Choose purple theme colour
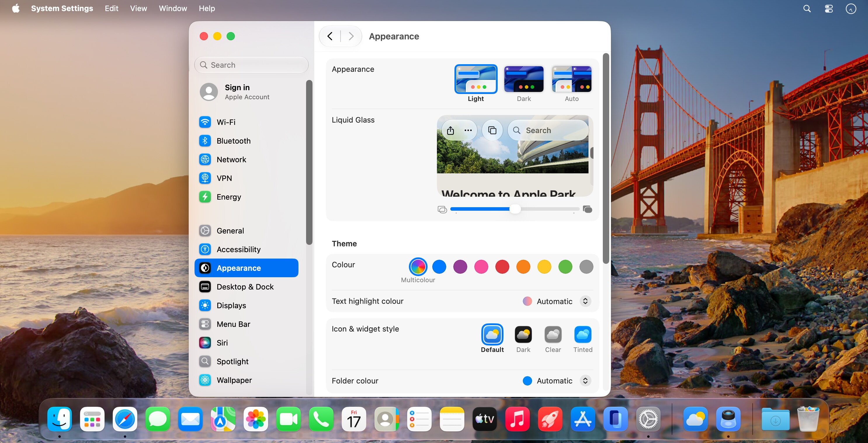 460,267
